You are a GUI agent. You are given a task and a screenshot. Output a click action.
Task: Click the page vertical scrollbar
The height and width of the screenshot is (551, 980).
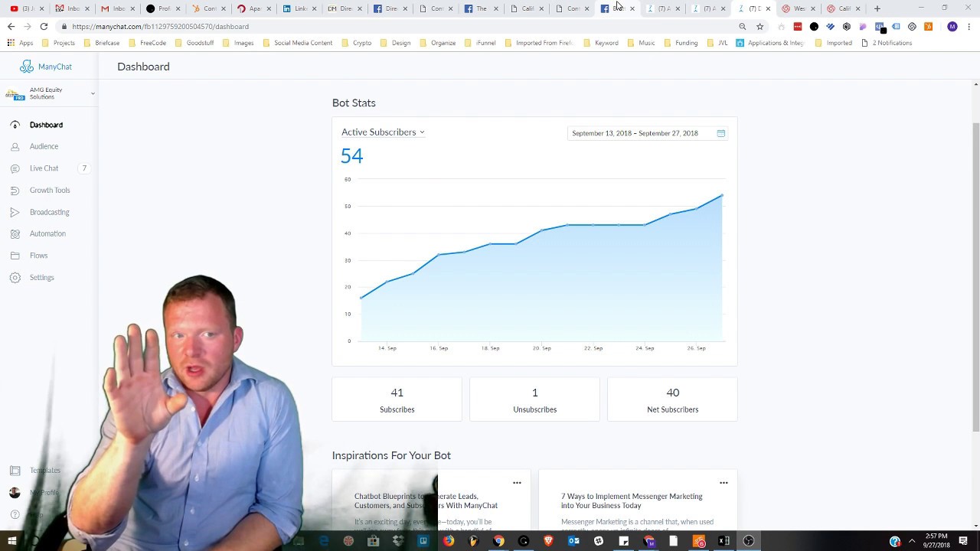(975, 275)
